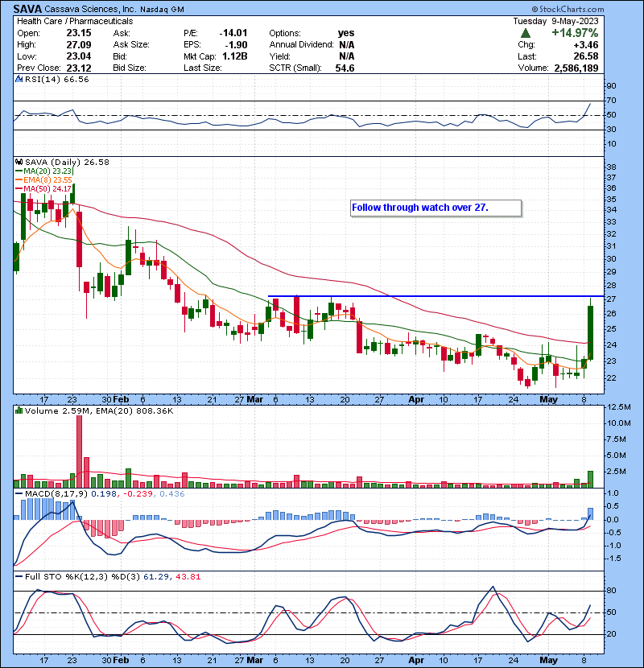Select the High value 27.09
Image resolution: width=644 pixels, height=668 pixels.
pos(79,45)
